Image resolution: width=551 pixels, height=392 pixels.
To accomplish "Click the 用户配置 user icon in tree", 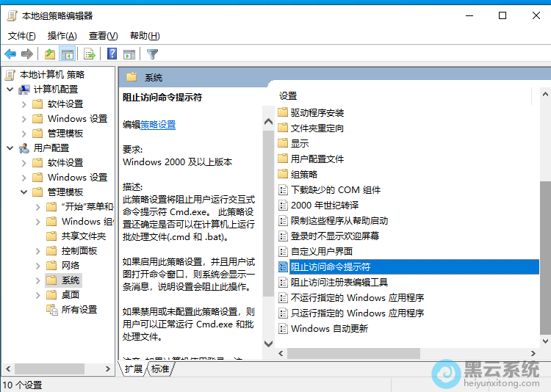I will tap(24, 148).
